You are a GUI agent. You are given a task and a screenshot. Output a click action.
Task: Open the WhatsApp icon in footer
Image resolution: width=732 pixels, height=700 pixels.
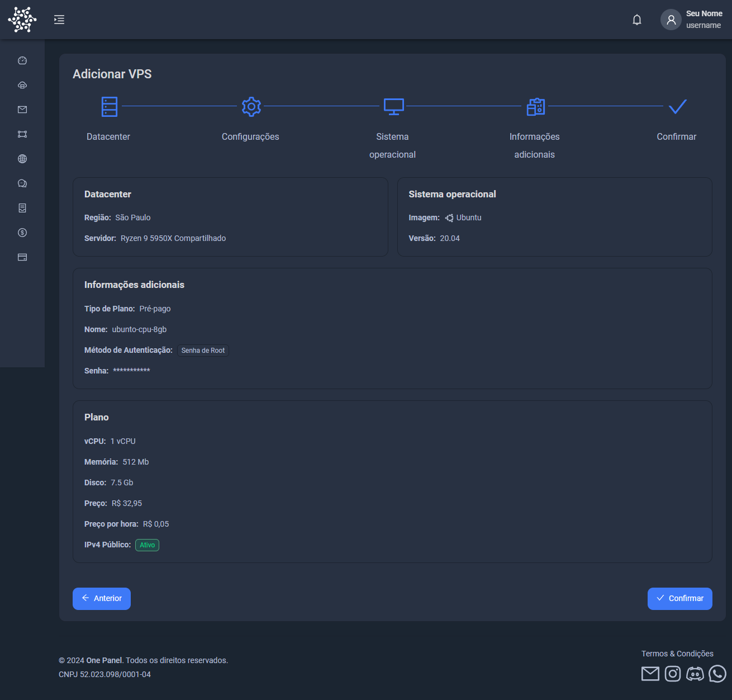717,674
